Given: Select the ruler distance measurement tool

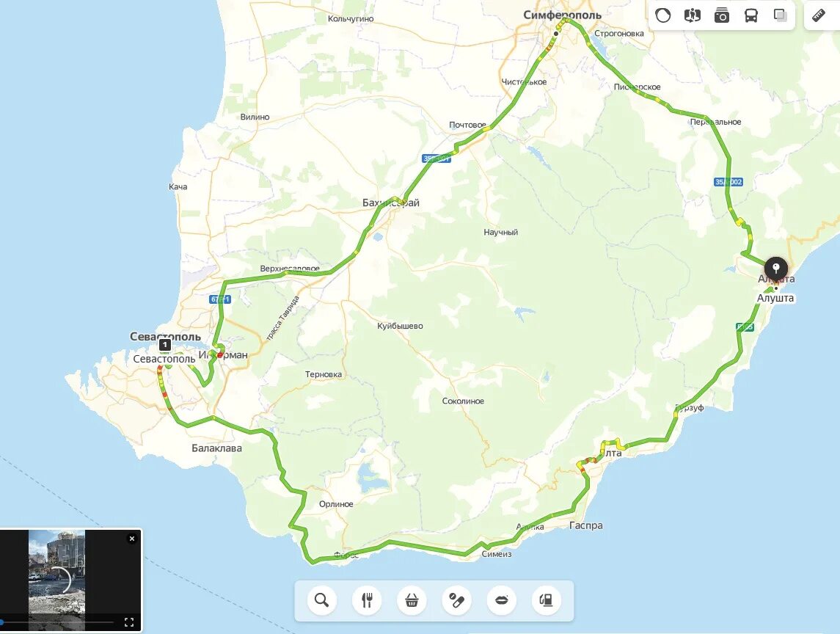Looking at the screenshot, I should click(819, 15).
